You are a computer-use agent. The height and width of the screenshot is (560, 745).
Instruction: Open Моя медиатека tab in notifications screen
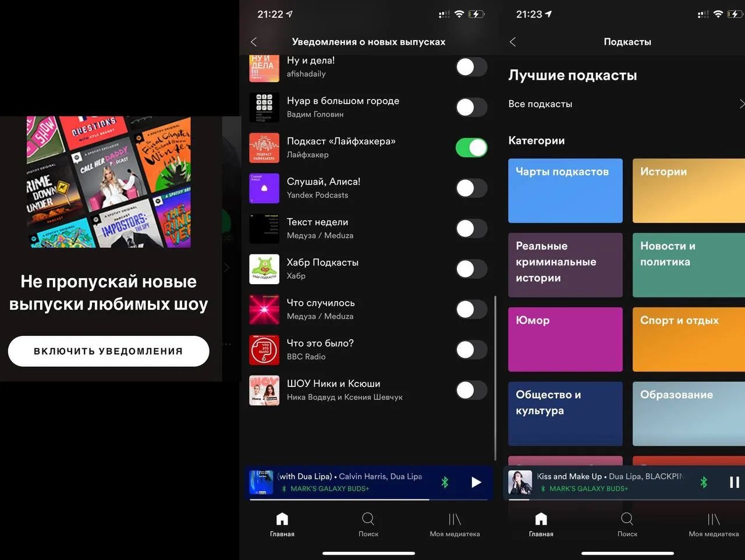[x=455, y=524]
